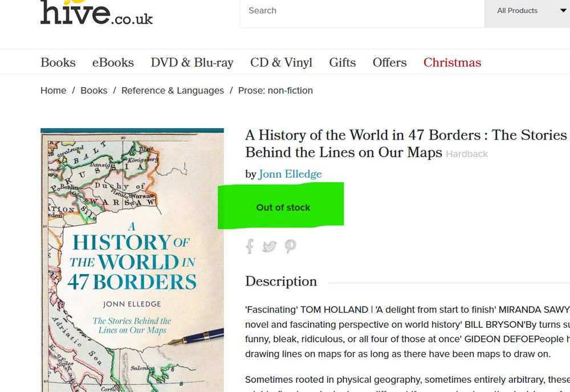Screen dimensions: 570x392
Task: Open the Books menu
Action: 58,63
